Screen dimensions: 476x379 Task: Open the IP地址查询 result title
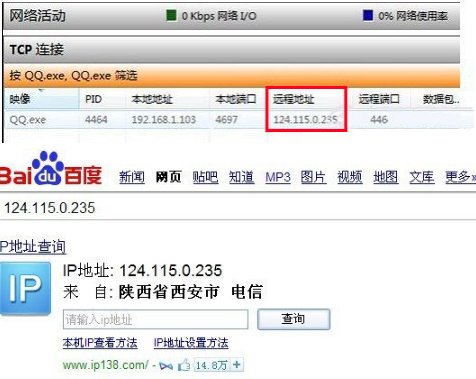[33, 247]
